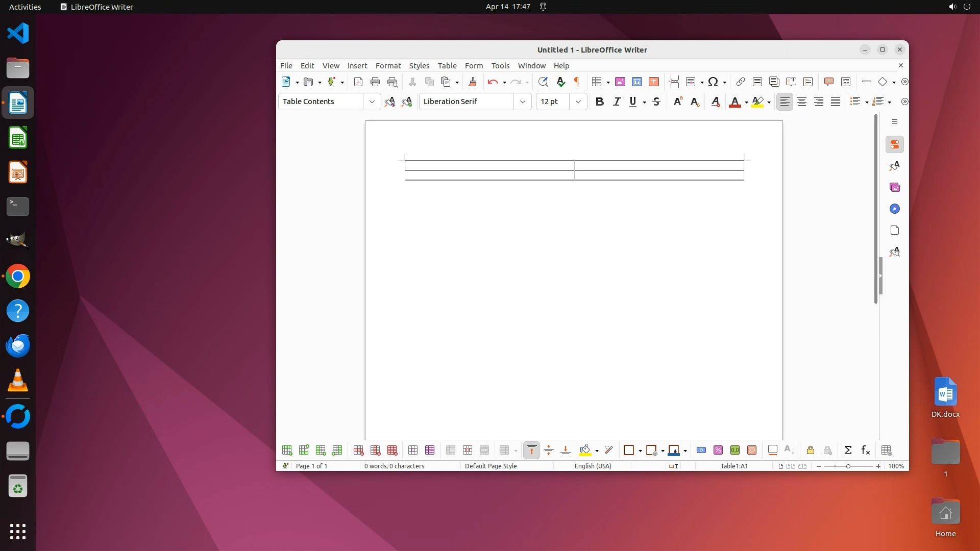This screenshot has height=551, width=980.
Task: Click English (USA) language in status bar
Action: [x=593, y=466]
